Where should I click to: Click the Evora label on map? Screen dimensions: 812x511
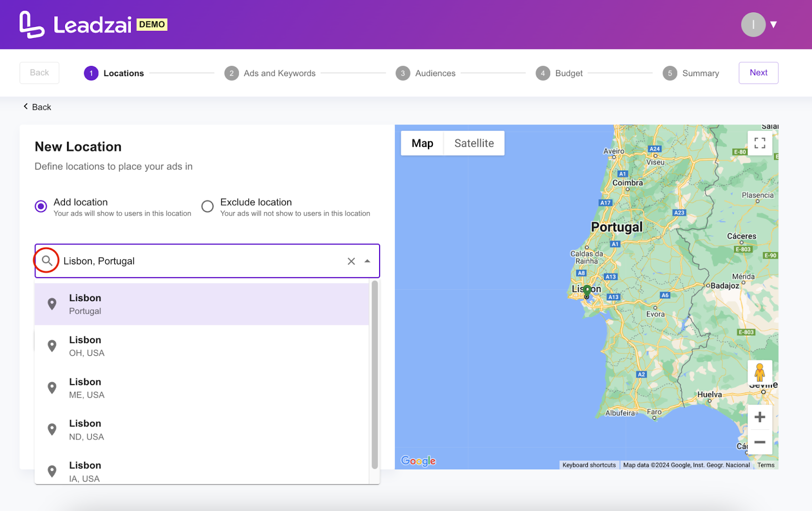655,314
